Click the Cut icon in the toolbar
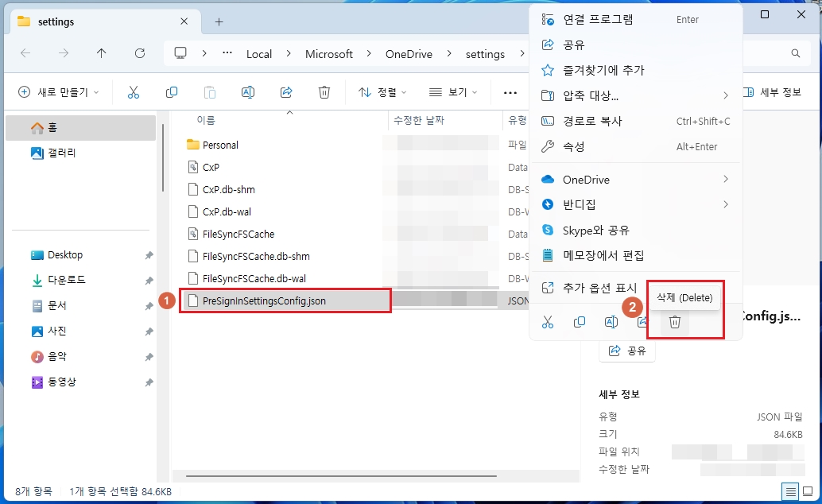Viewport: 822px width, 504px height. pos(134,92)
